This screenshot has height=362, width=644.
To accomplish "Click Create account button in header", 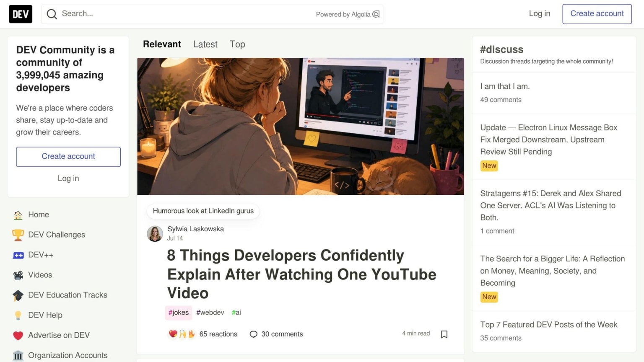I will [x=597, y=14].
